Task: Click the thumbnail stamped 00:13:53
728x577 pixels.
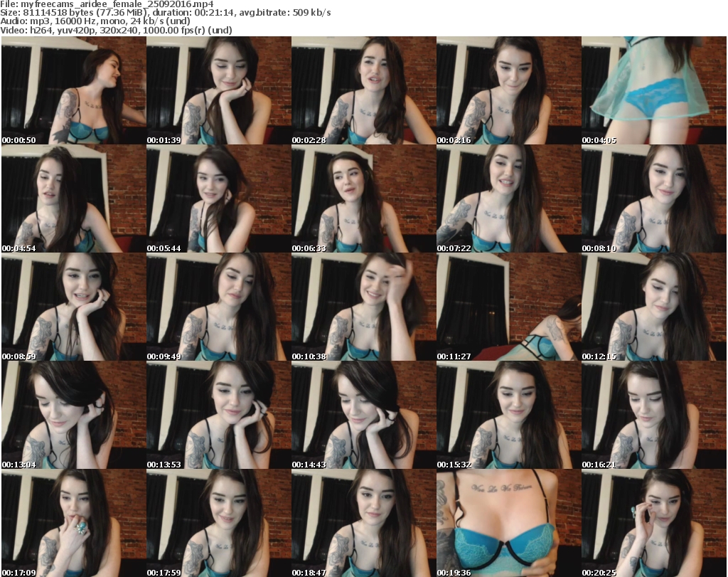Action: (x=219, y=415)
